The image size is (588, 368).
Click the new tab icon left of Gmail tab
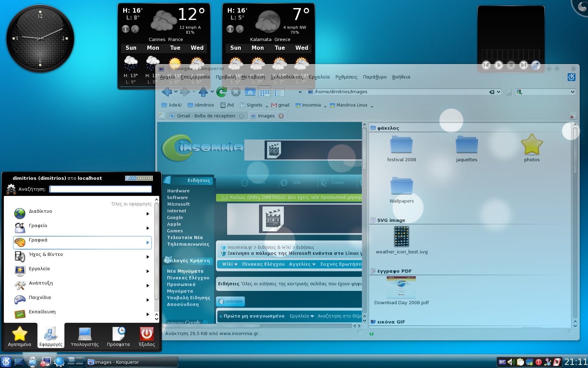click(x=162, y=116)
